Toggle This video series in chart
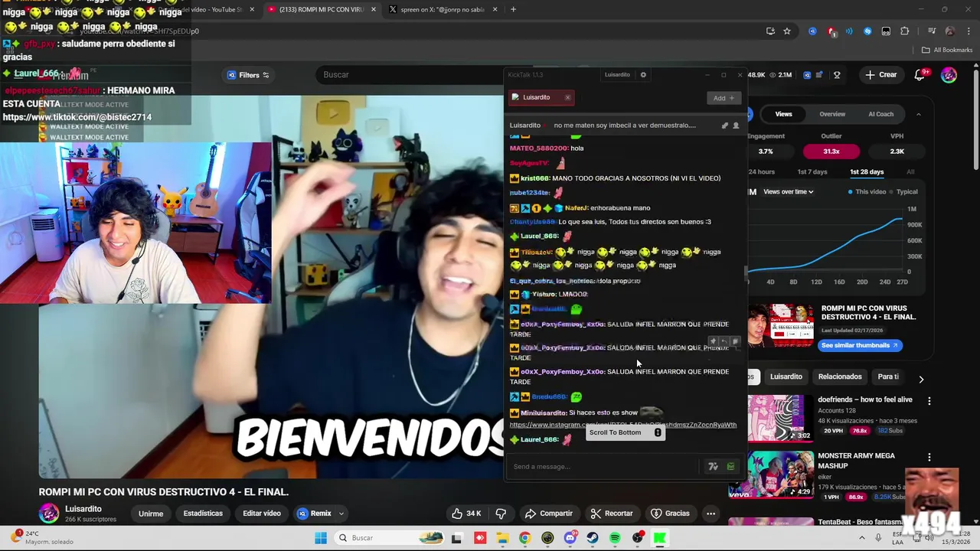This screenshot has width=980, height=551. point(867,192)
